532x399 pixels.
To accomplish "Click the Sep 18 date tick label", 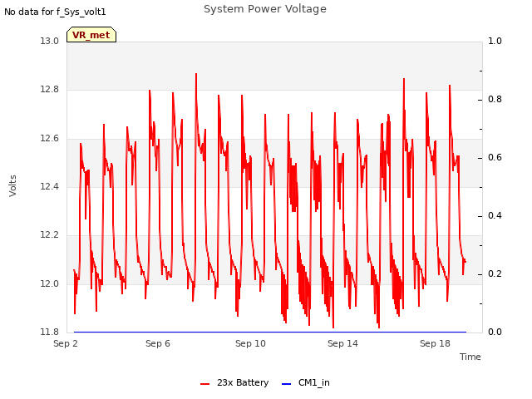I will point(435,343).
